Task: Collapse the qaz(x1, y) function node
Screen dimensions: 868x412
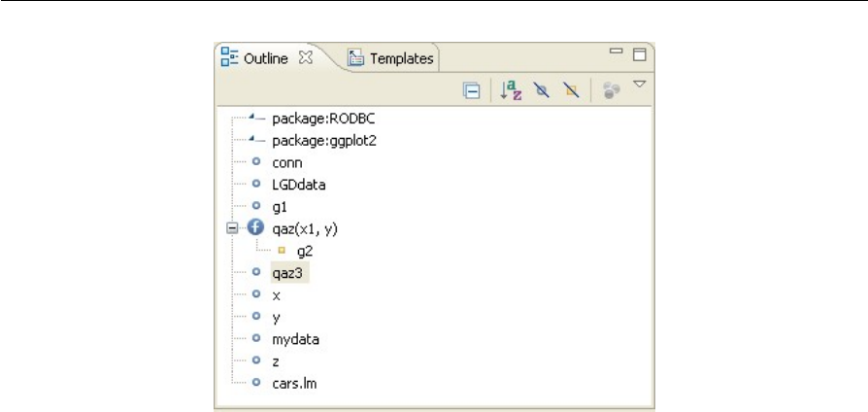Action: click(232, 228)
